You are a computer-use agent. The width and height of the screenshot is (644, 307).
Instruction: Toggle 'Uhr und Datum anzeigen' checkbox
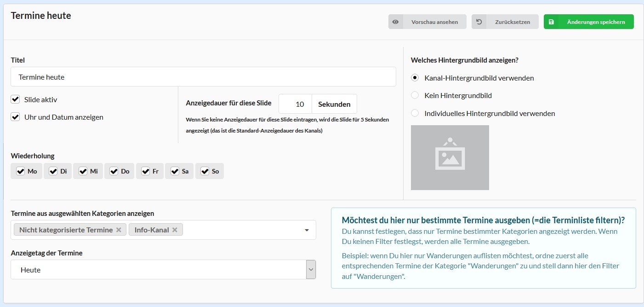point(16,117)
